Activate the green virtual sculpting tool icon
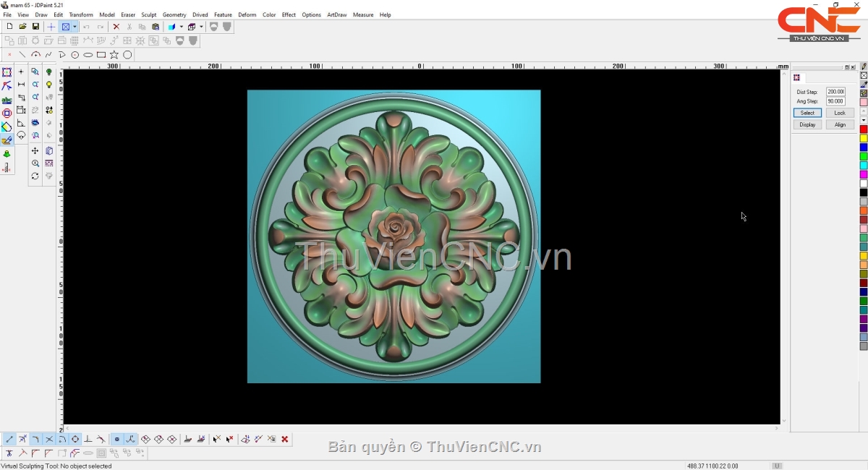This screenshot has height=470, width=868. 7,154
